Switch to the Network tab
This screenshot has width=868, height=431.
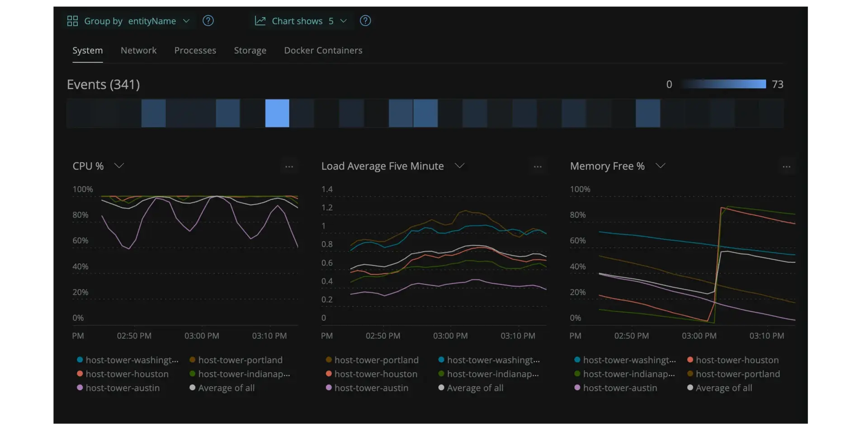pyautogui.click(x=138, y=51)
